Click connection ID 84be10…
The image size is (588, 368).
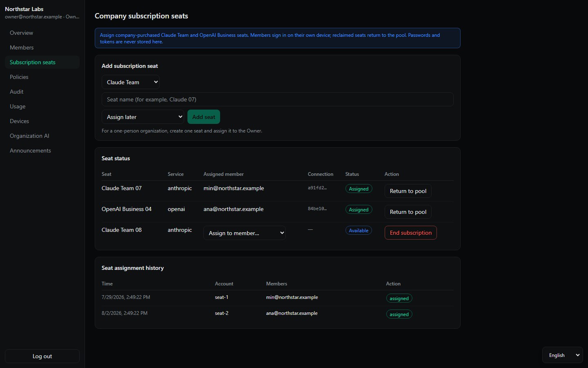(317, 209)
